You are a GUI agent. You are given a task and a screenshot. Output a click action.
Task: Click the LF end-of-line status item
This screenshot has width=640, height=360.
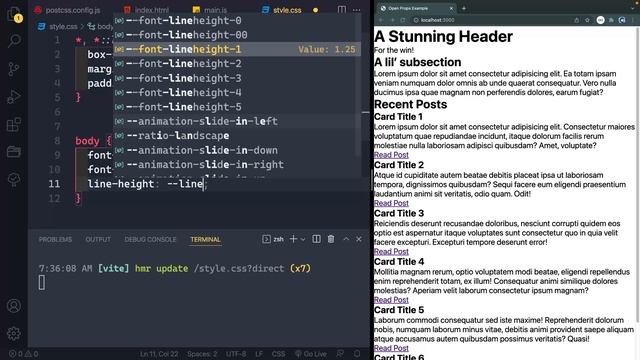259,354
